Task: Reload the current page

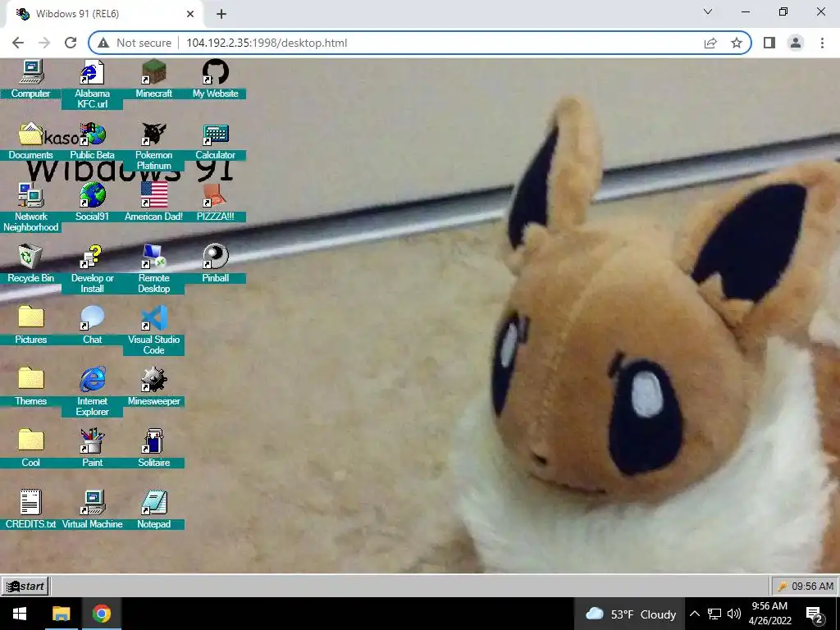Action: [71, 43]
